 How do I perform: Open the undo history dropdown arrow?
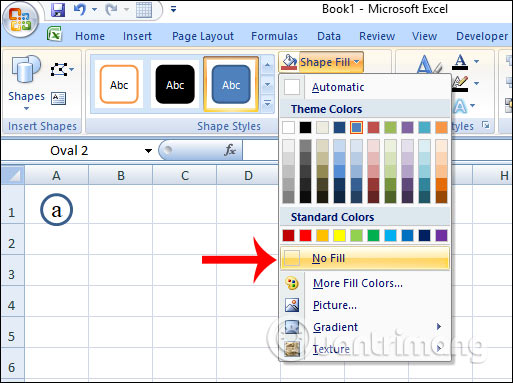[x=94, y=9]
